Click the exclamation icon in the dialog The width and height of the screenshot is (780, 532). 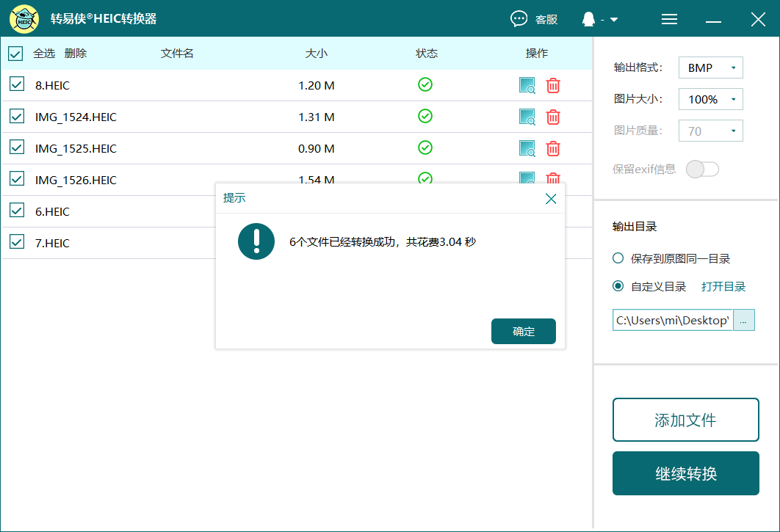pyautogui.click(x=256, y=241)
